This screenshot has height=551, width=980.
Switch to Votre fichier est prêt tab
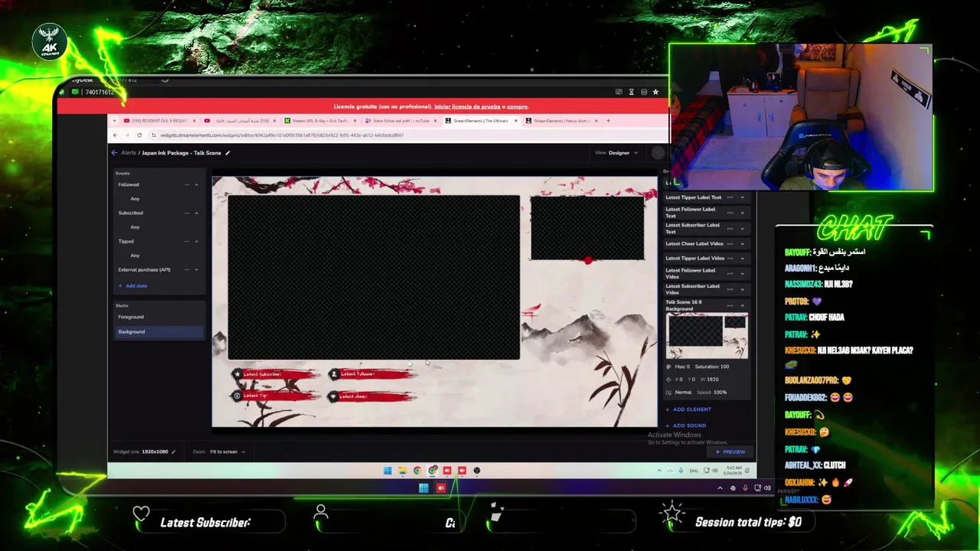tap(400, 121)
